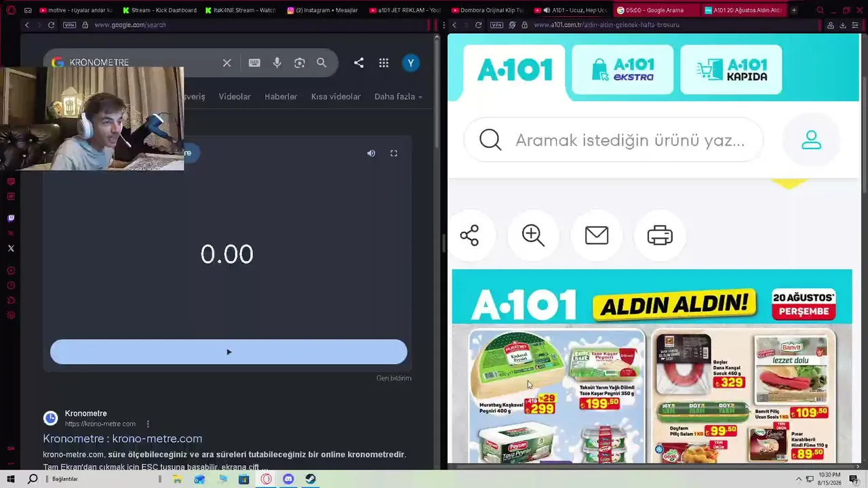Start the stopwatch with play button

229,352
